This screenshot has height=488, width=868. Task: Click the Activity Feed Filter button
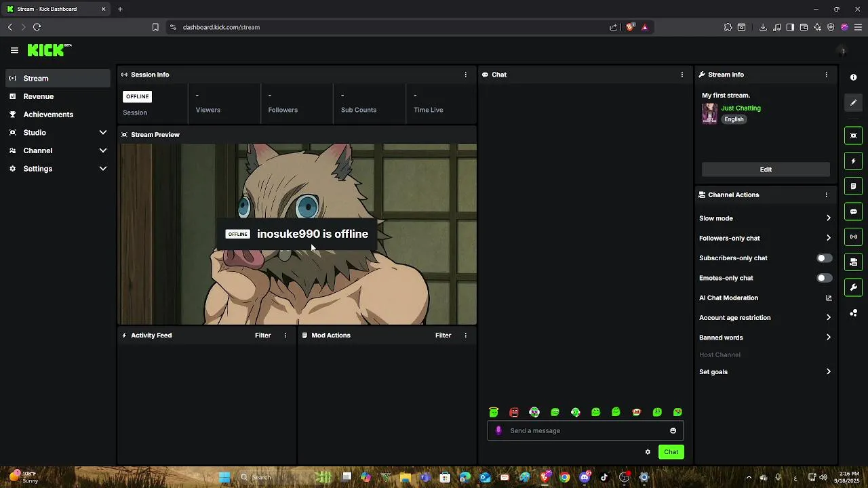[262, 335]
